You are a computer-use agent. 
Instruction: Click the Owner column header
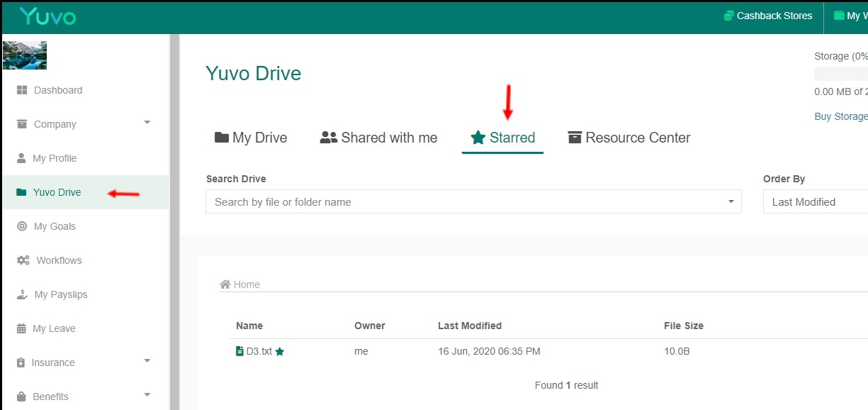370,326
